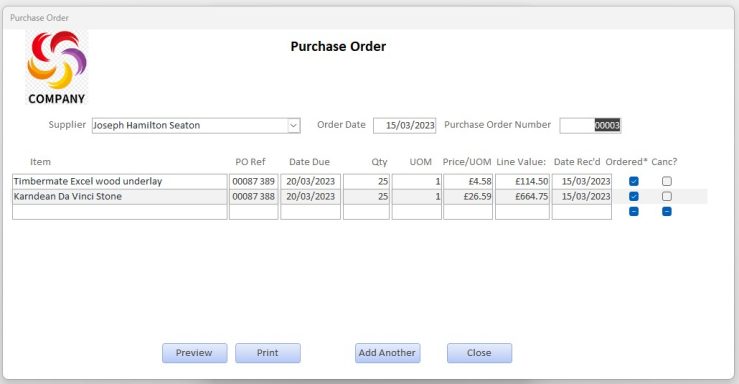Click the Add Another button
The image size is (739, 384).
point(387,353)
